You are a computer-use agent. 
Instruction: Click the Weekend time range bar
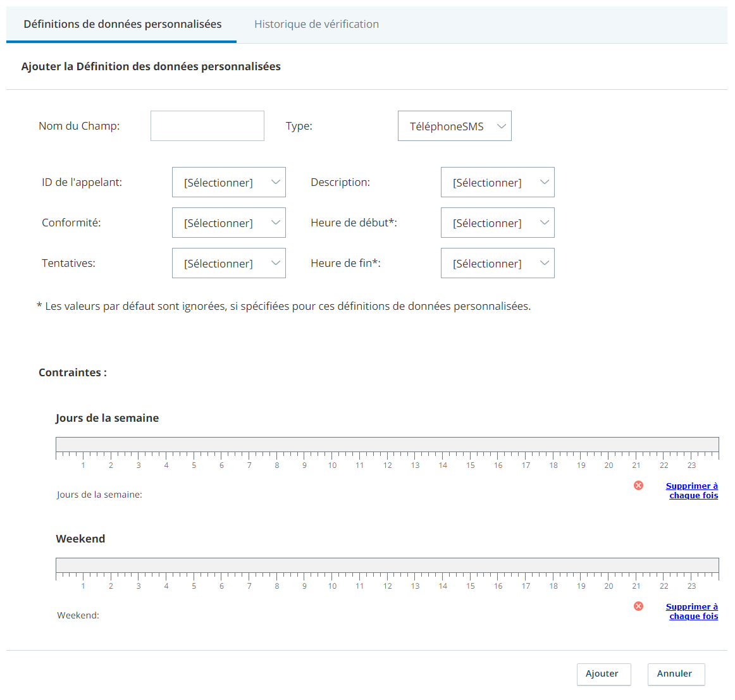point(387,565)
